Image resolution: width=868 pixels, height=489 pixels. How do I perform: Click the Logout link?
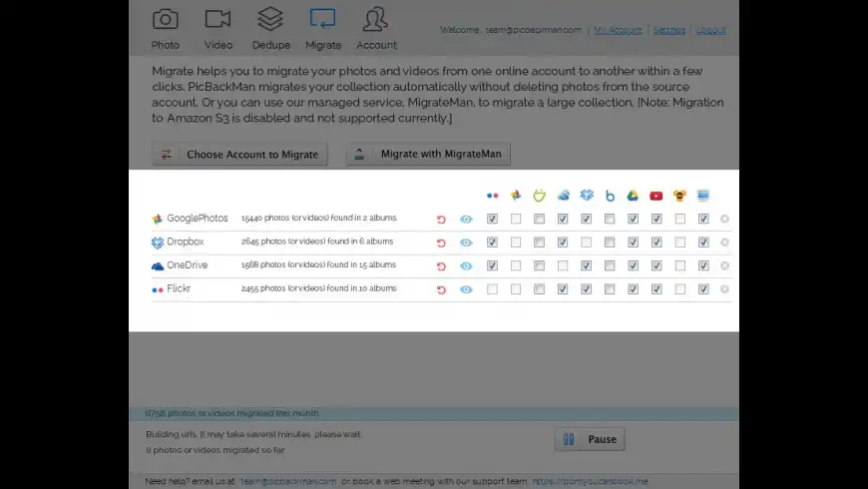pos(710,30)
